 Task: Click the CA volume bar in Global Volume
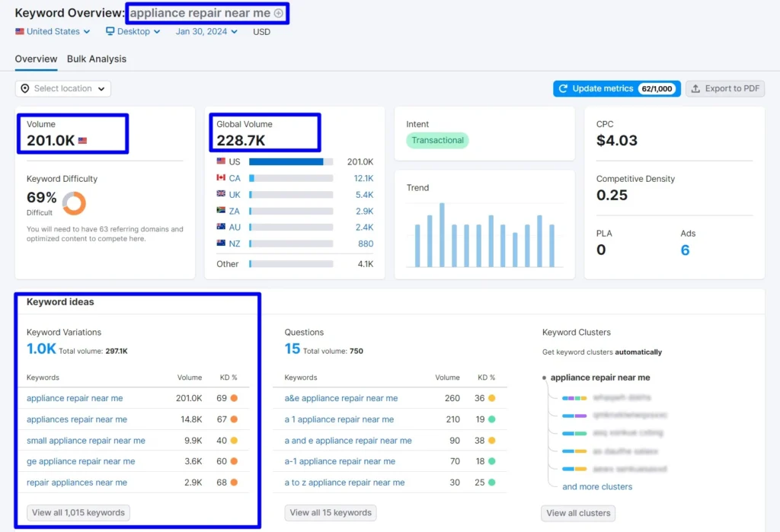291,178
